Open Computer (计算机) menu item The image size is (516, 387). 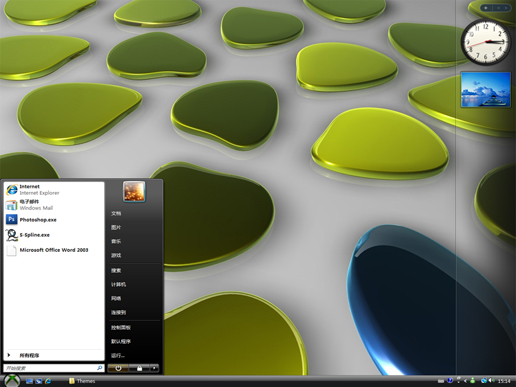point(118,284)
